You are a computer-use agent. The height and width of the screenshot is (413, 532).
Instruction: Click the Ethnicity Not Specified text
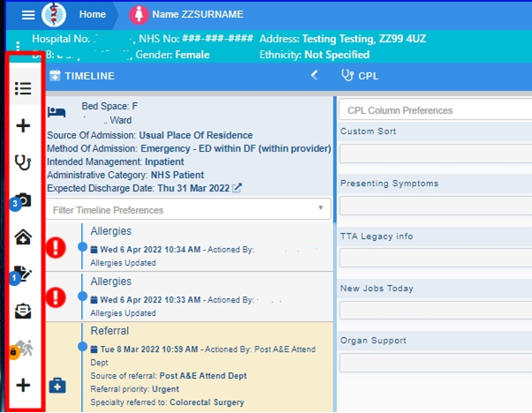(314, 55)
